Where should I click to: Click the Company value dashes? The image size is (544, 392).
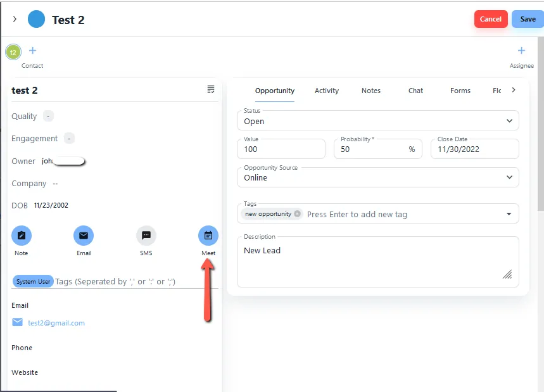(x=55, y=184)
